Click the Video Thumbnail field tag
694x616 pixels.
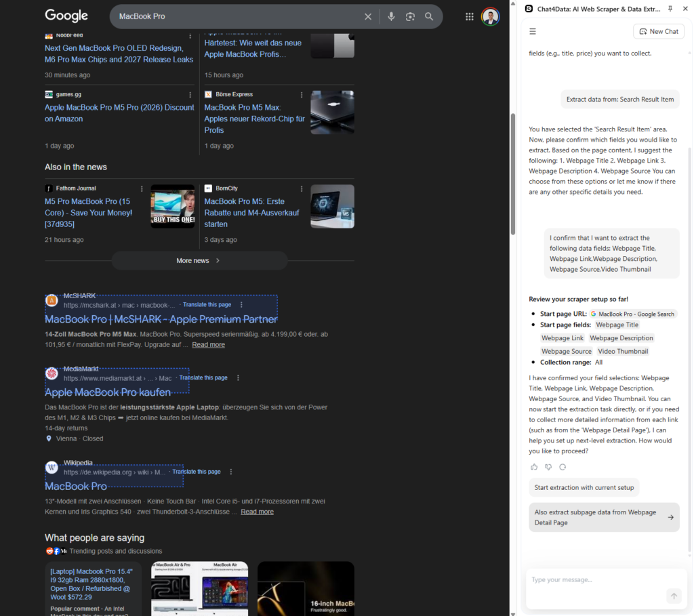click(x=623, y=351)
